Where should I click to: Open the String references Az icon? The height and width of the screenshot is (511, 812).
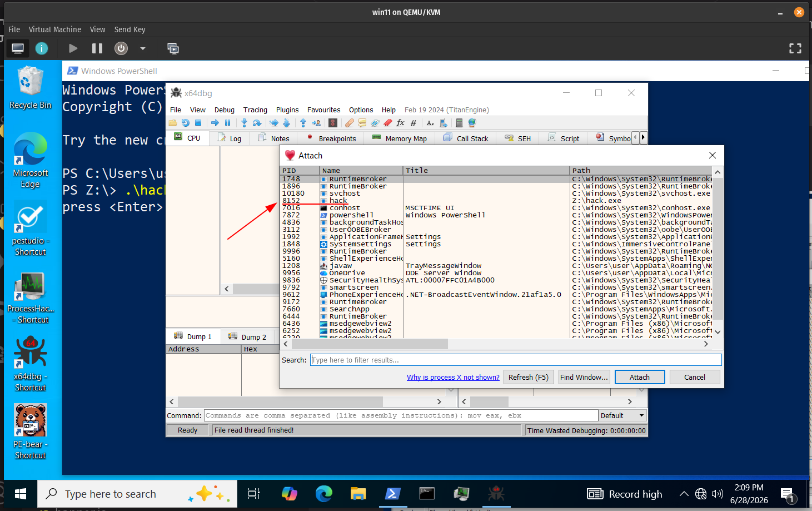click(x=430, y=123)
